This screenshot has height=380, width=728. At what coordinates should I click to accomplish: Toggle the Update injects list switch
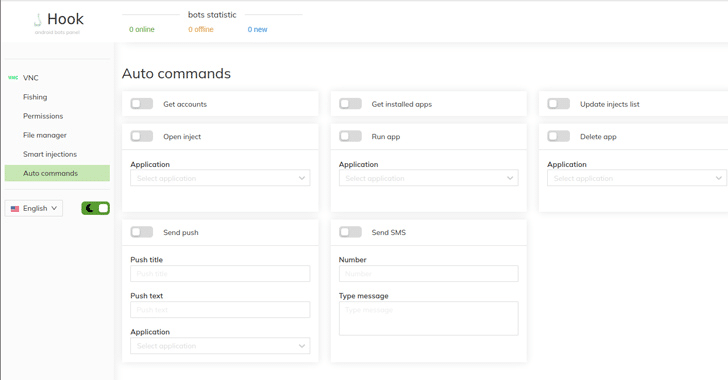point(559,104)
